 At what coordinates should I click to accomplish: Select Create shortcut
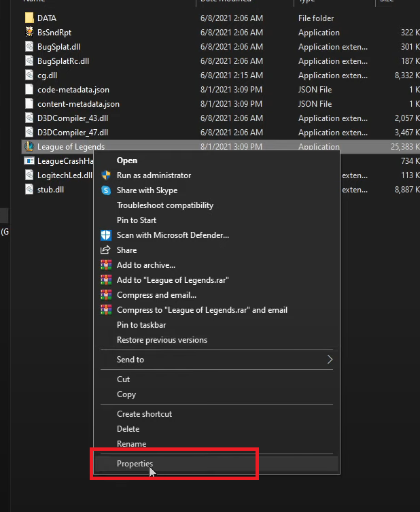click(x=144, y=414)
